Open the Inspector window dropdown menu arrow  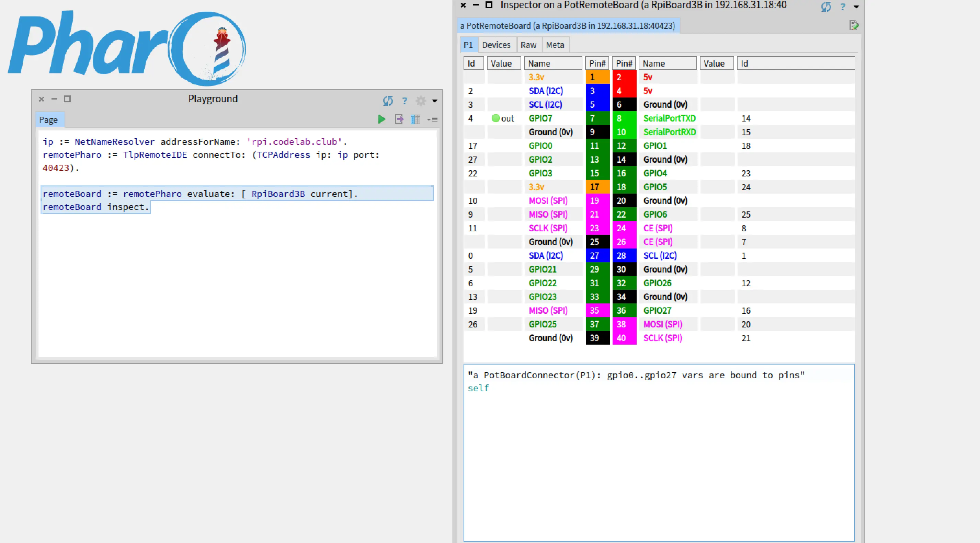tap(856, 7)
